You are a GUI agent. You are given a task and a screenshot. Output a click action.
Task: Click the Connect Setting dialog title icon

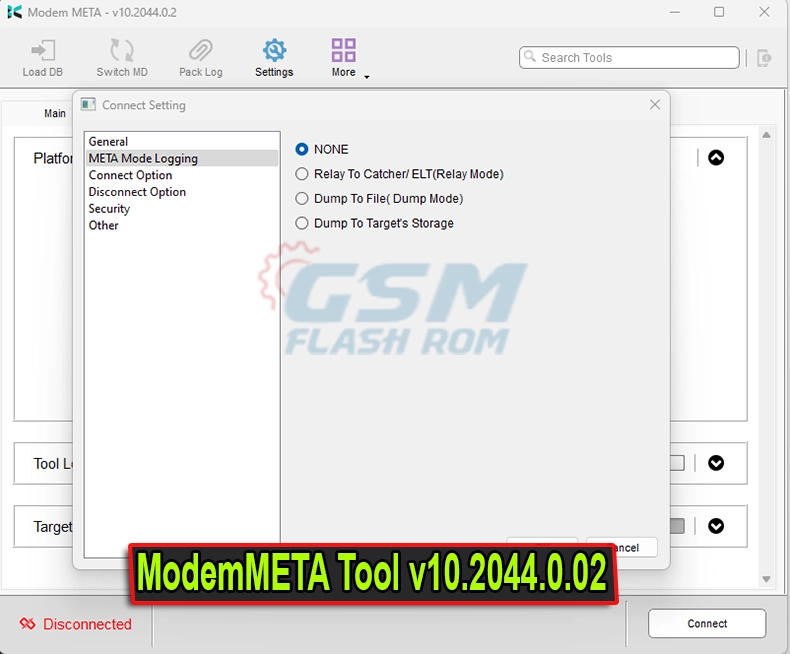[x=88, y=104]
